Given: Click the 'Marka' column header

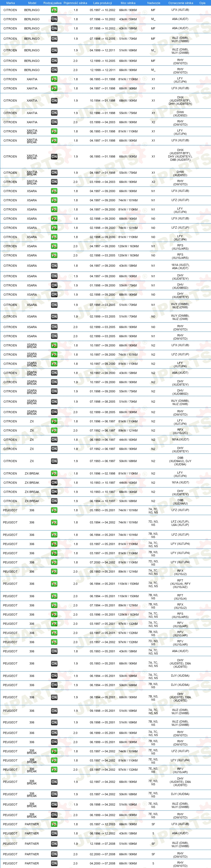Looking at the screenshot, I should click(11, 3).
